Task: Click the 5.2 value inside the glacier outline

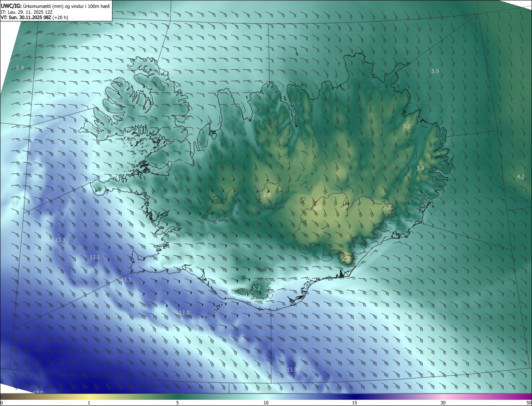Action: click(x=256, y=288)
